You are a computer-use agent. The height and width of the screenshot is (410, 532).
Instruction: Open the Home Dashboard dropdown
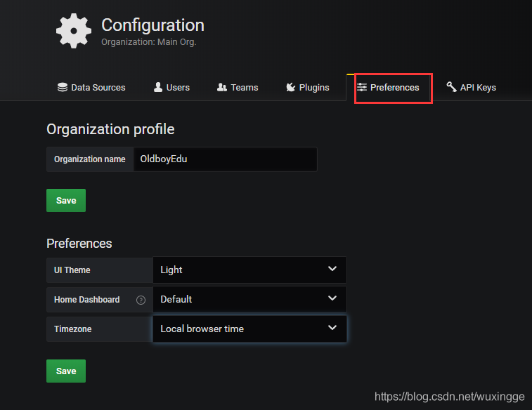click(249, 299)
